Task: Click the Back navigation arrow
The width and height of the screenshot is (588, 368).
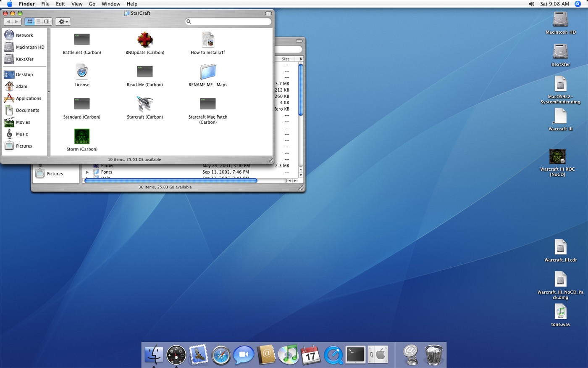Action: (x=8, y=21)
